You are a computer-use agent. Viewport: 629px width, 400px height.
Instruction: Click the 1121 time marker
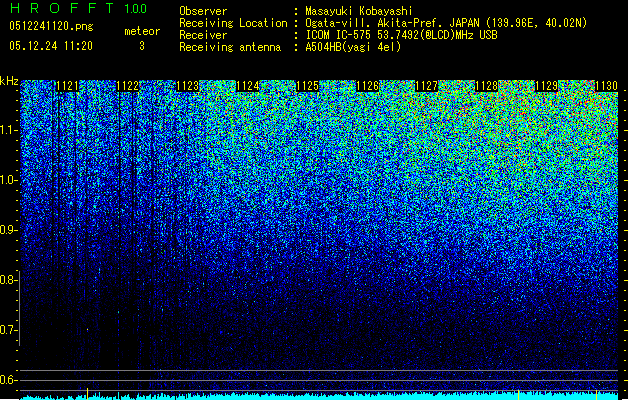pos(67,86)
